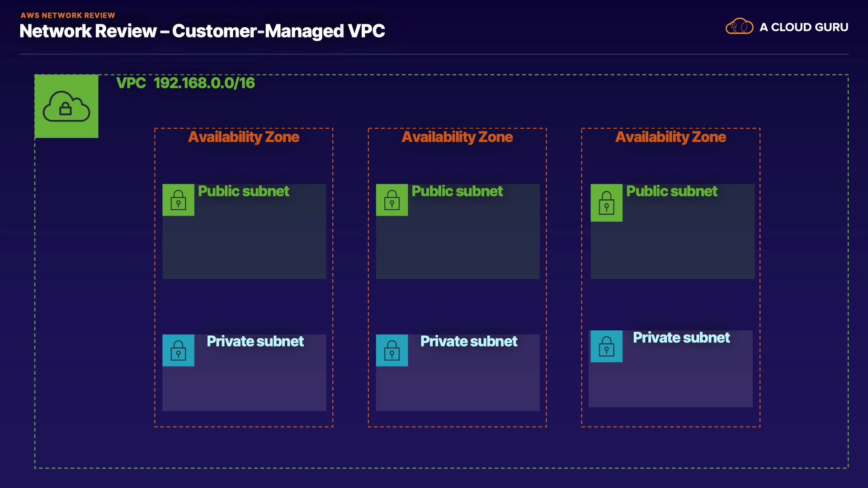Viewport: 868px width, 488px height.
Task: Click the left zone's private subnet lock icon
Action: [x=178, y=350]
